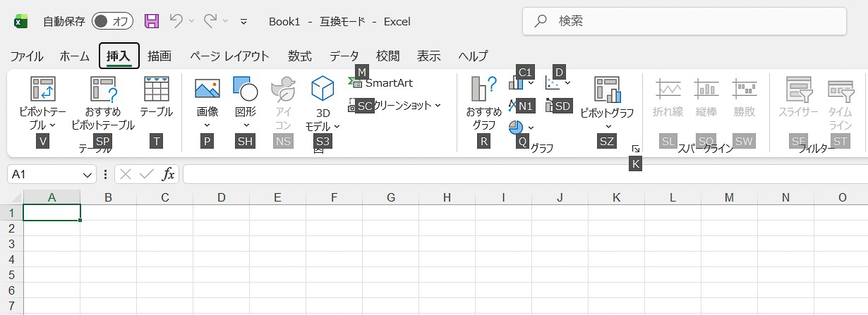
Task: Insert a pie or doughnut chart
Action: [516, 127]
